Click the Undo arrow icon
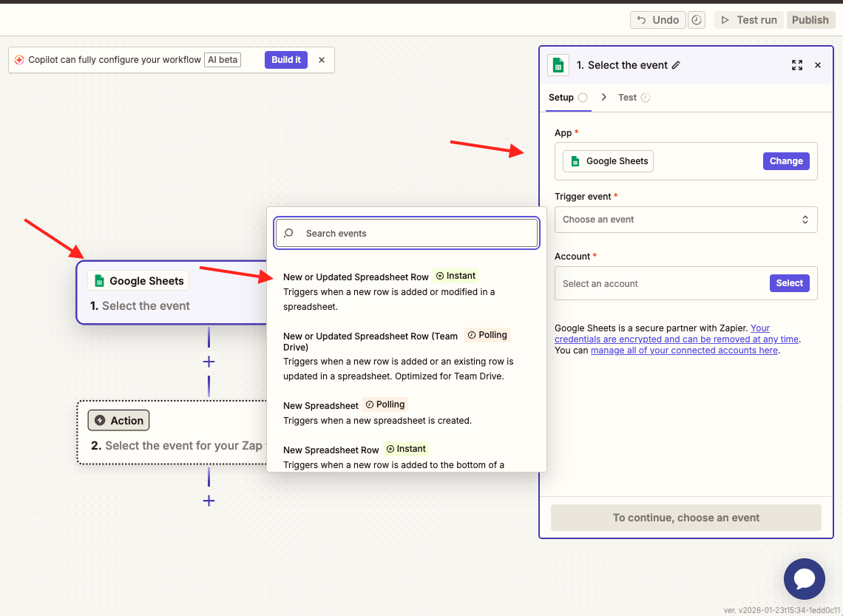This screenshot has width=843, height=616. 641,20
